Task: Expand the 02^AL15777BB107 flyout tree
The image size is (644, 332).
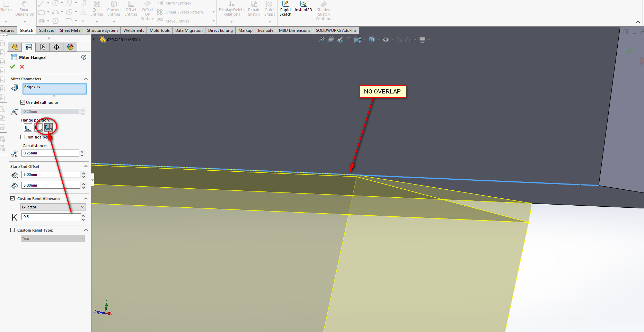Action: point(94,39)
